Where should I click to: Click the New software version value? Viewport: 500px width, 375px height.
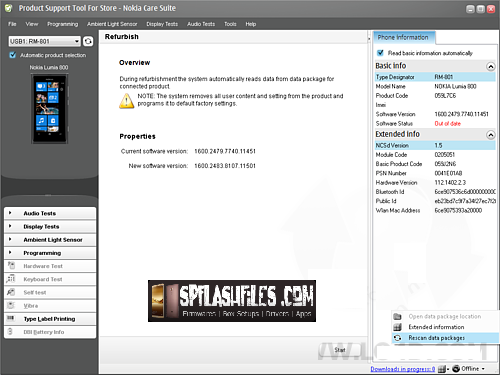(225, 166)
